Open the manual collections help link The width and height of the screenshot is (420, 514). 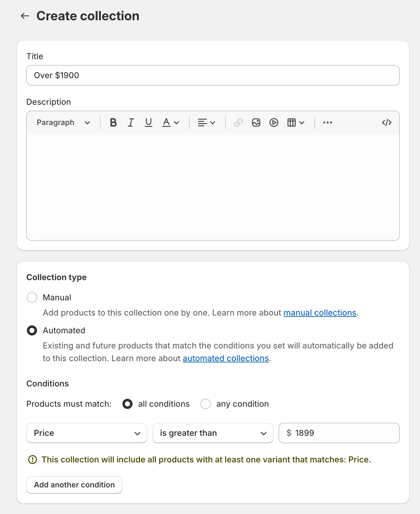[320, 313]
